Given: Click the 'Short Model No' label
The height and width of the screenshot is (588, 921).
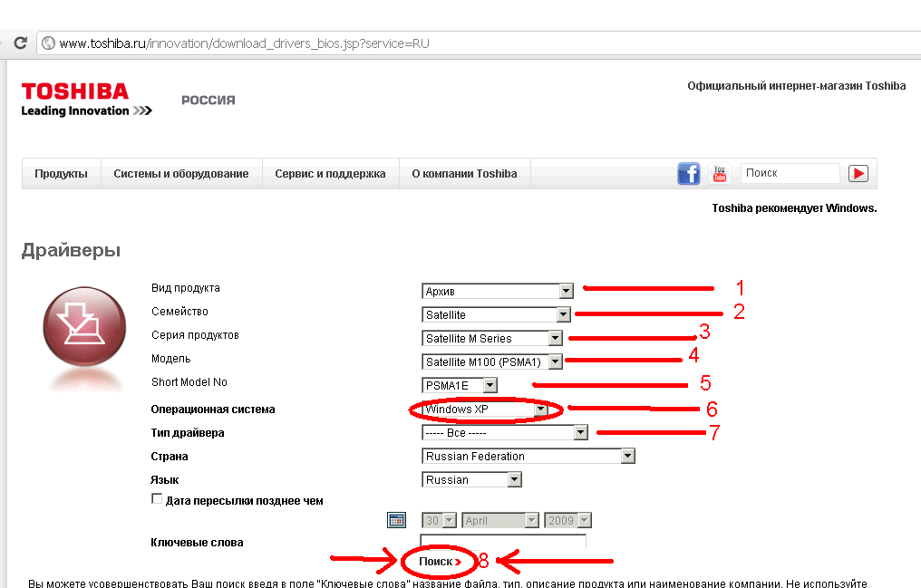Looking at the screenshot, I should click(189, 382).
